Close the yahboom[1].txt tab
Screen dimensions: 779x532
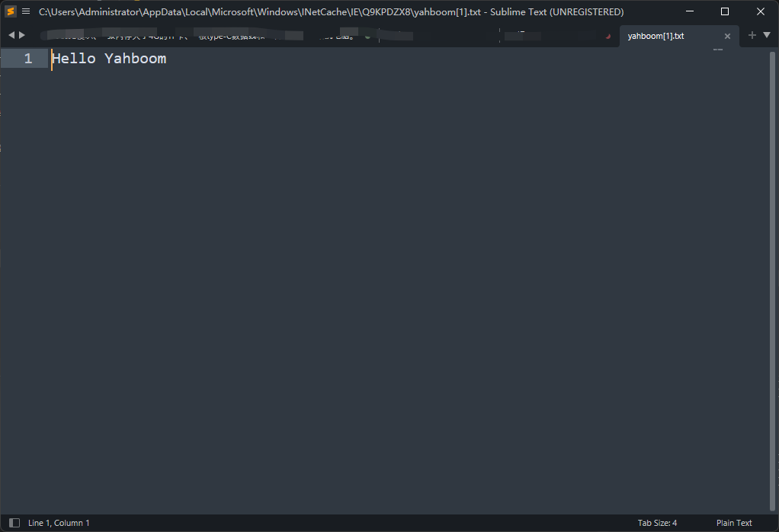coord(727,36)
